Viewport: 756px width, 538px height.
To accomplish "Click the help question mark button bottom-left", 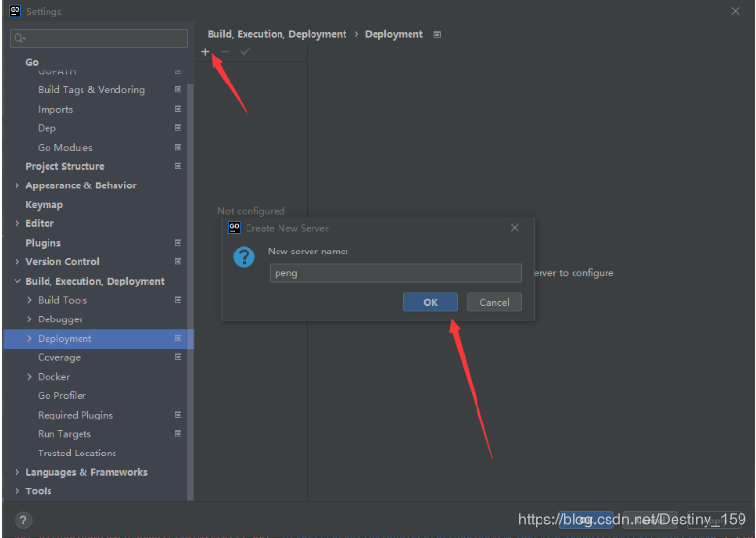I will [23, 520].
